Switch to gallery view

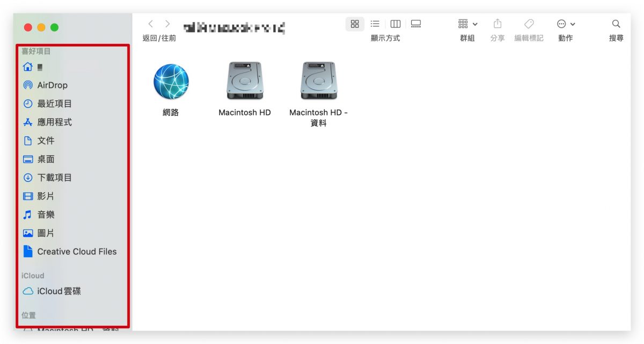coord(416,24)
